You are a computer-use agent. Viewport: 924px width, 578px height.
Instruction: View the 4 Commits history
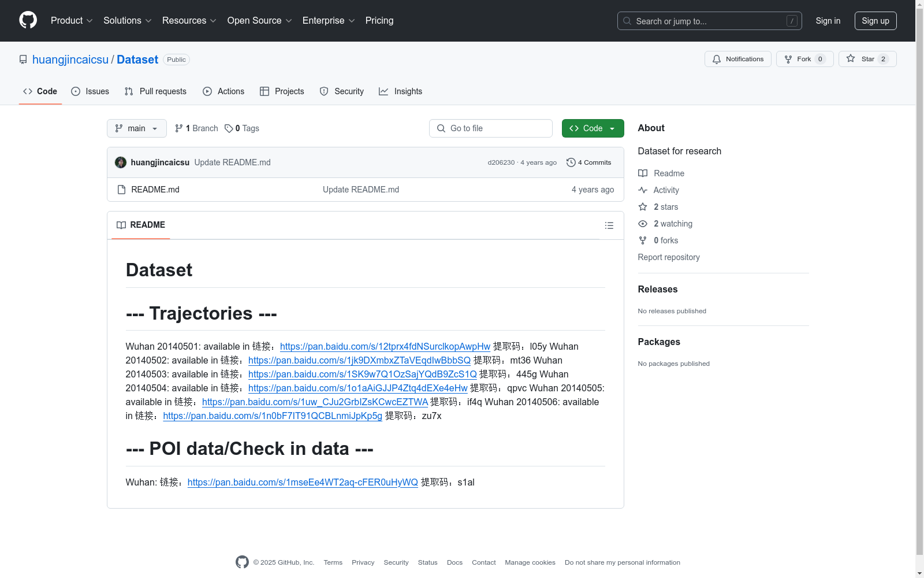coord(589,162)
